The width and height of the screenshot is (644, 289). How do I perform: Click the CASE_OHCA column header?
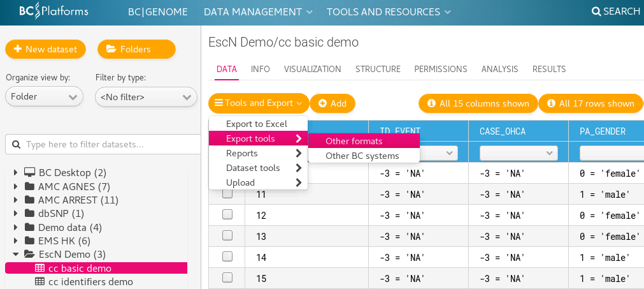pos(519,131)
